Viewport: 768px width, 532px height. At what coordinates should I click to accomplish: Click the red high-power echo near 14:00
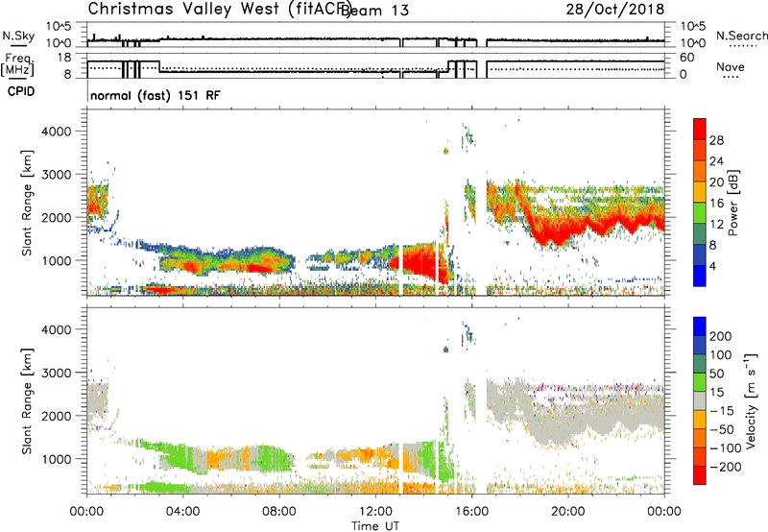point(420,262)
